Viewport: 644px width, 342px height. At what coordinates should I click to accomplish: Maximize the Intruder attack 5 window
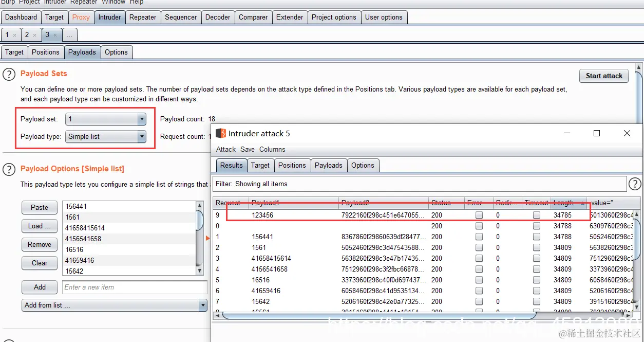click(x=597, y=133)
